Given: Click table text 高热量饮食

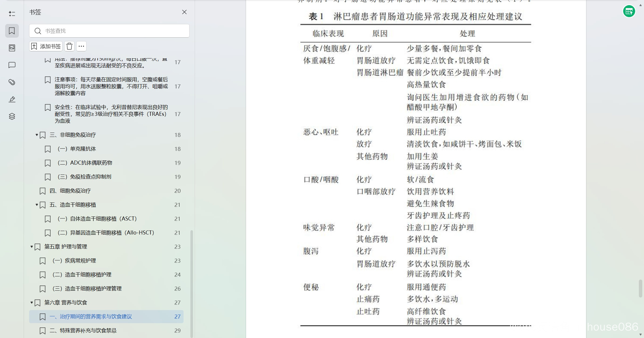Looking at the screenshot, I should click(426, 84).
